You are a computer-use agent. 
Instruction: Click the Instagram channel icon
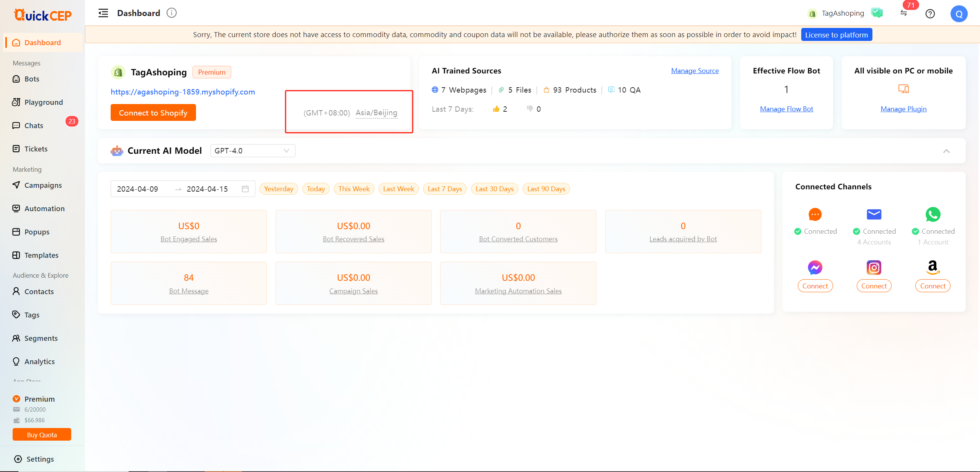click(874, 267)
